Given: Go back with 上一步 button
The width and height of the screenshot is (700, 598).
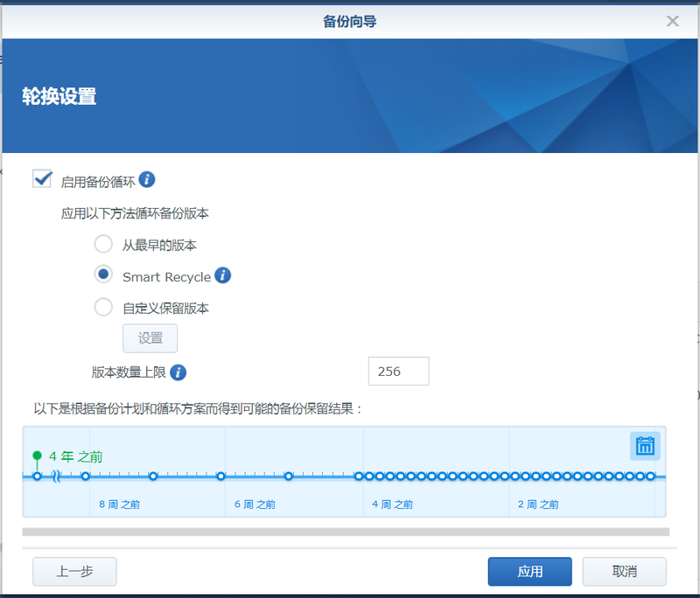Looking at the screenshot, I should 74,572.
